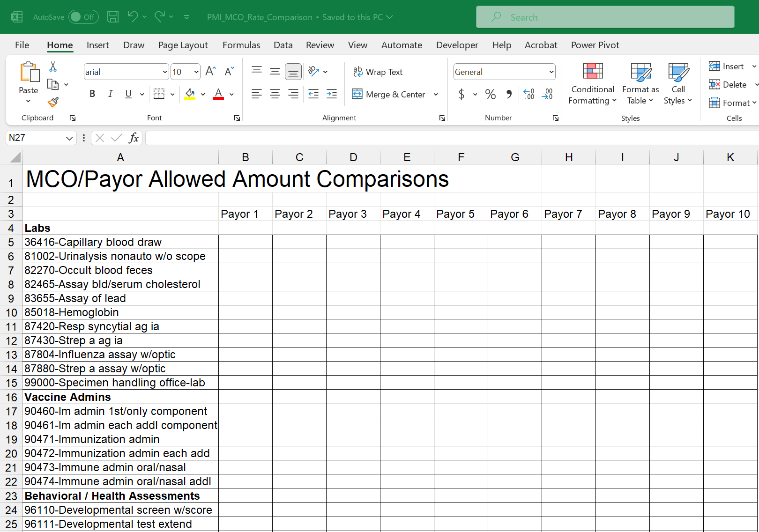Click the Increase Decimal icon

click(x=529, y=94)
